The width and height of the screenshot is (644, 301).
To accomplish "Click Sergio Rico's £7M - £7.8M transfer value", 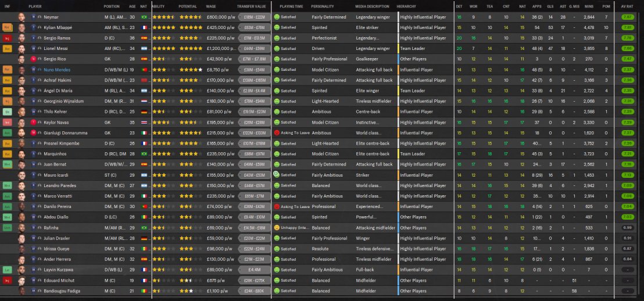I will coord(254,59).
